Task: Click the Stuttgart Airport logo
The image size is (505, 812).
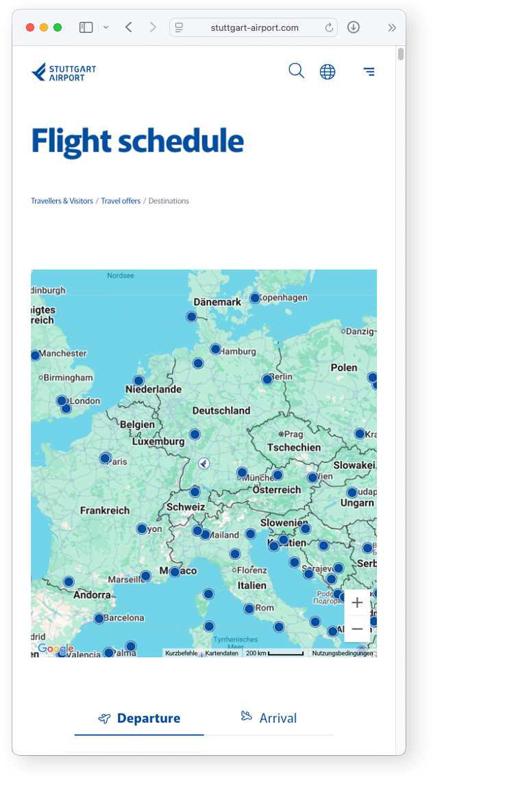Action: coord(64,73)
